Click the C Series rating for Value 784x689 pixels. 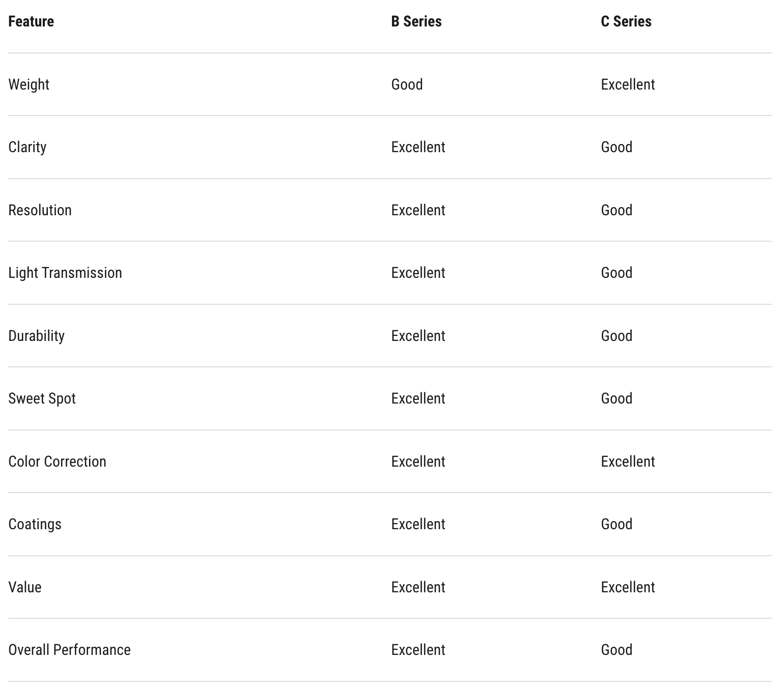tap(628, 587)
